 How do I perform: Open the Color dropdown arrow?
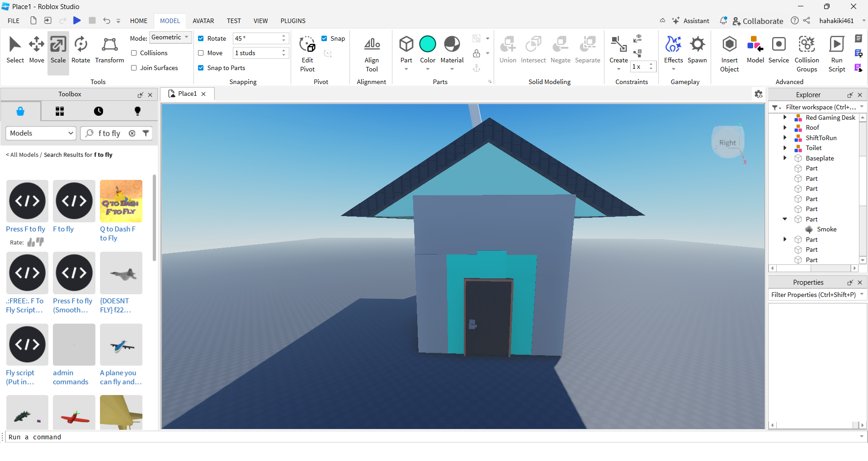pos(428,69)
